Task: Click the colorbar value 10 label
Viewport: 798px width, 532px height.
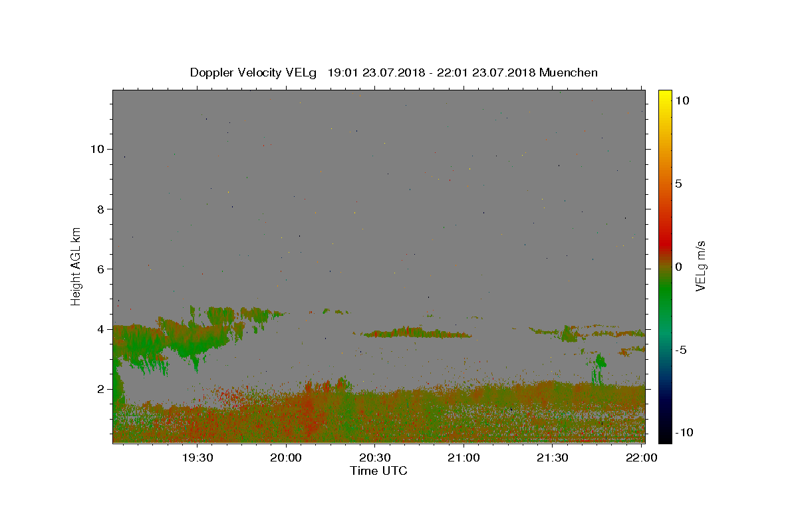Action: 682,100
